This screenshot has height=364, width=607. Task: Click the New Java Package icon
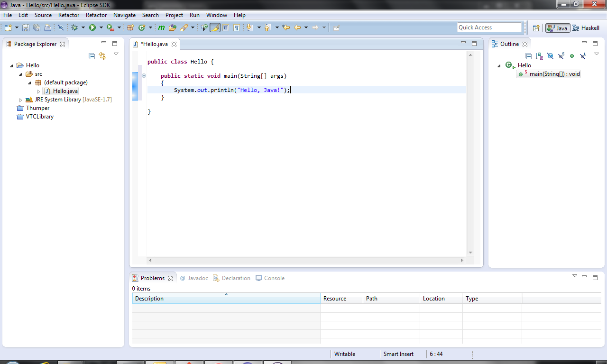130,28
